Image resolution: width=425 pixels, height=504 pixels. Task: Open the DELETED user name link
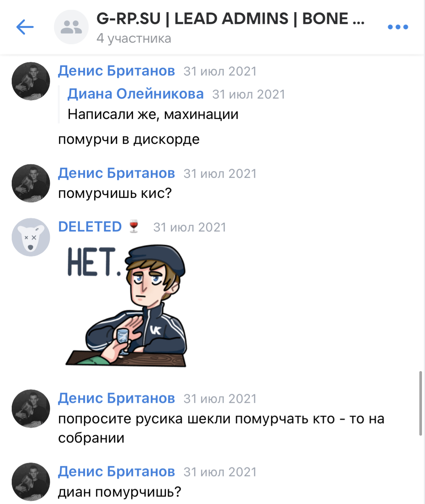[90, 227]
